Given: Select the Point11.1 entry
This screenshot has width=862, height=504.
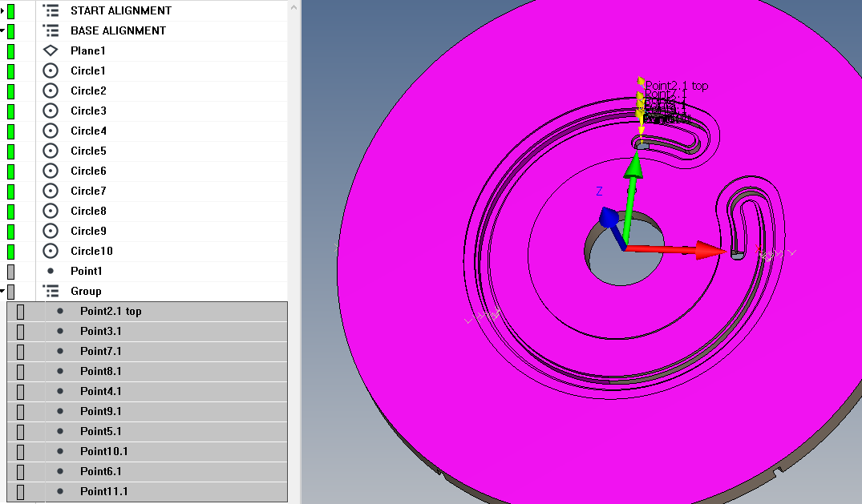Looking at the screenshot, I should click(104, 491).
